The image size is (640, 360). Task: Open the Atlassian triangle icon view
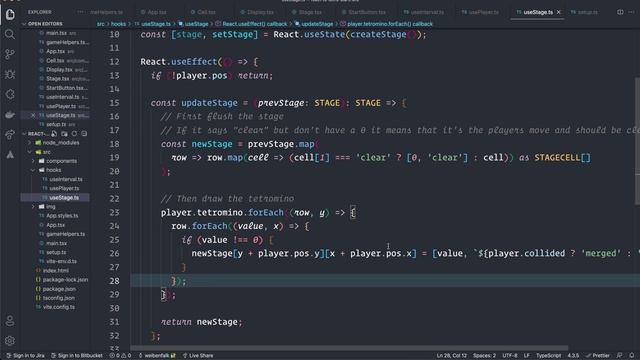[10, 155]
